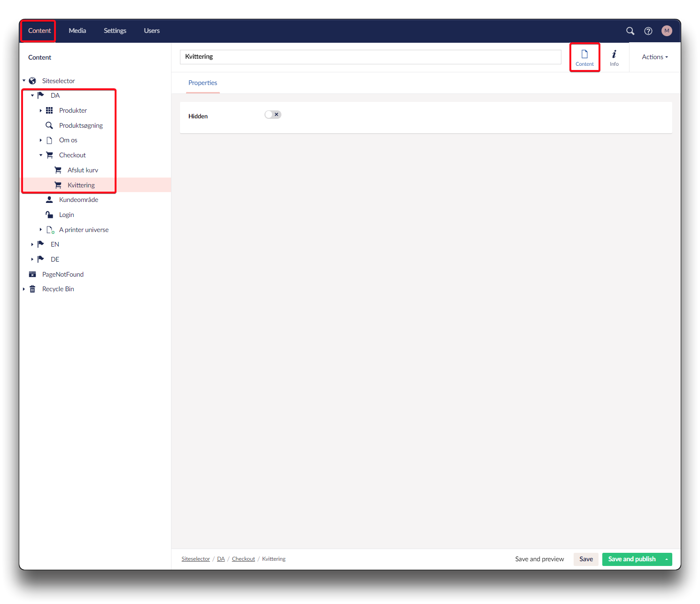700x604 pixels.
Task: Select the Recycle Bin trash icon
Action: click(32, 289)
